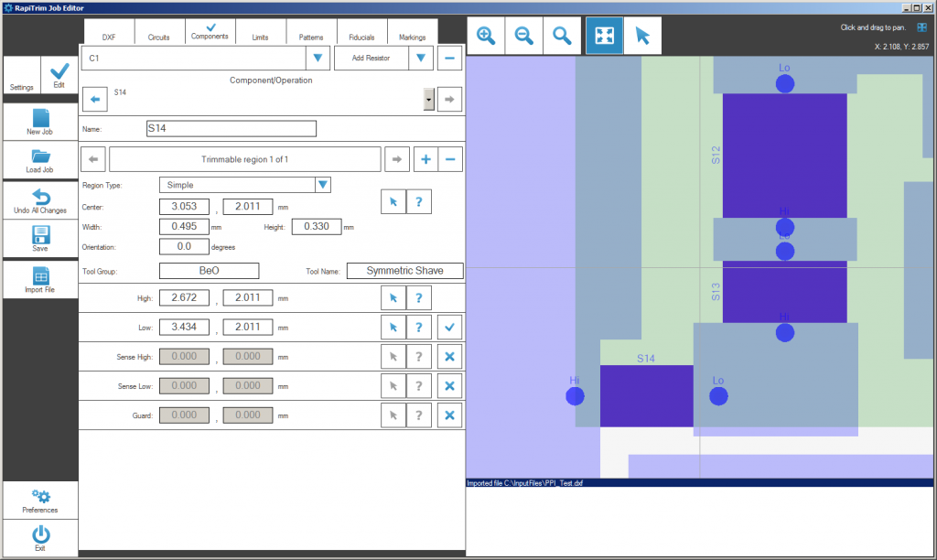The image size is (937, 560).
Task: Click the Save floppy disk icon
Action: [39, 238]
